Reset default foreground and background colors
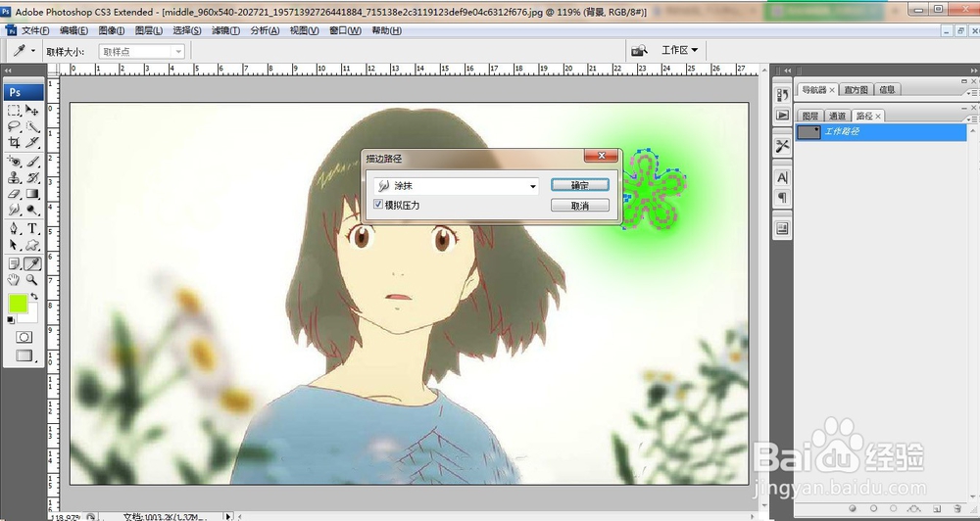 point(11,320)
